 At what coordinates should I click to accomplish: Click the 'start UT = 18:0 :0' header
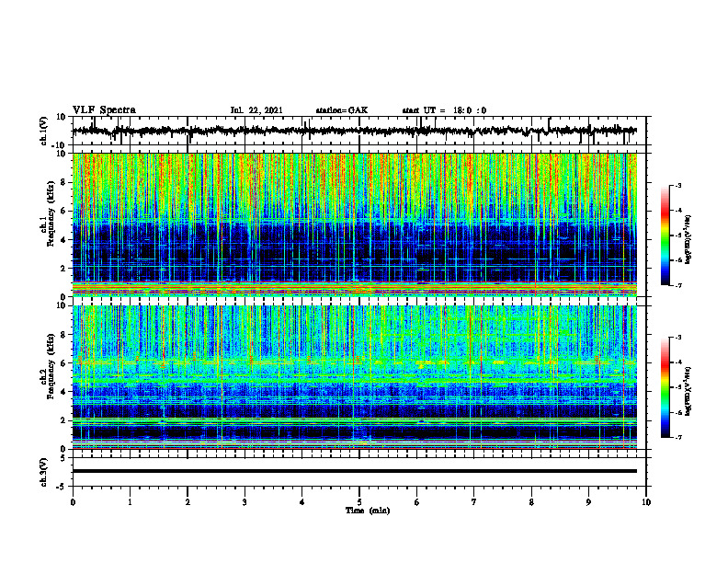point(444,110)
